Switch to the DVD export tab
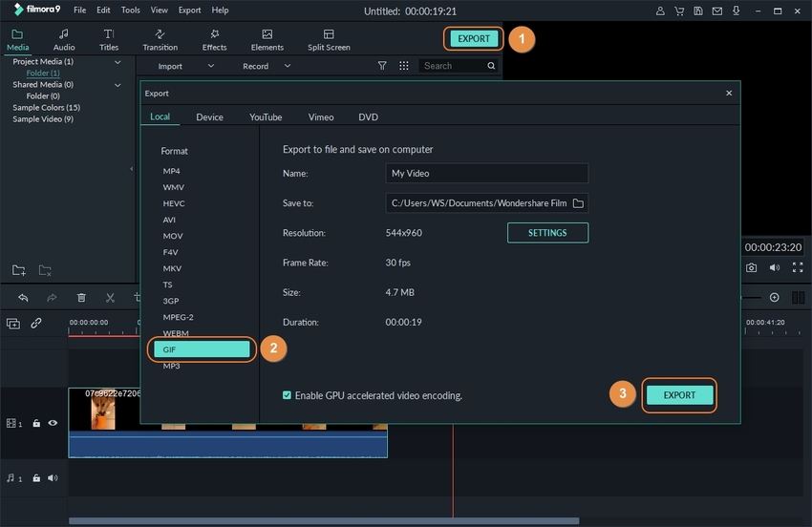 pyautogui.click(x=368, y=117)
